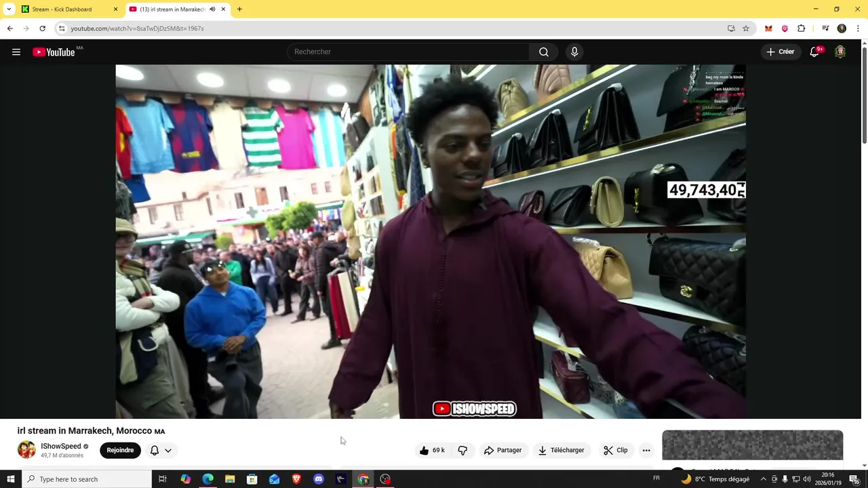Viewport: 868px width, 488px height.
Task: Click the youtube.com URL address bar
Action: (393, 28)
